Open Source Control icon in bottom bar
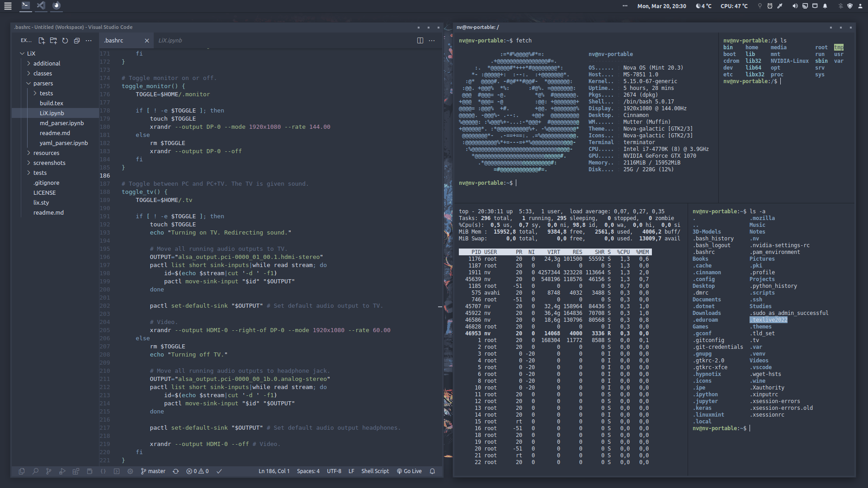The image size is (868, 488). (49, 471)
